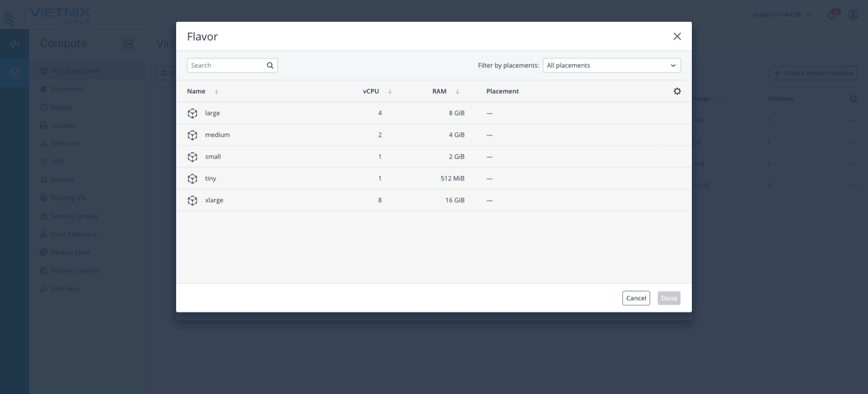868x394 pixels.
Task: Click the cube icon beside small flavor
Action: [x=193, y=157]
